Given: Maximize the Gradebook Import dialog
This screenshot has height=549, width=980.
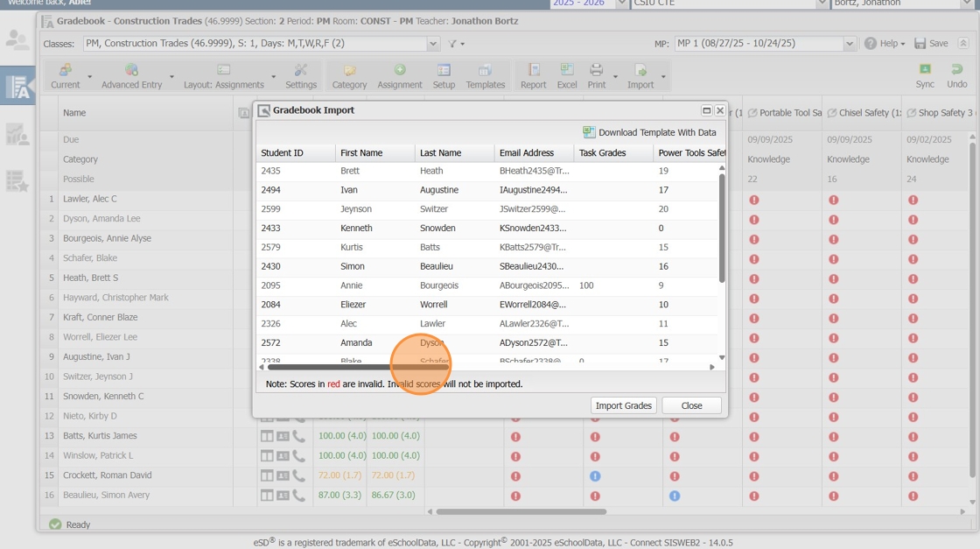Looking at the screenshot, I should 706,110.
